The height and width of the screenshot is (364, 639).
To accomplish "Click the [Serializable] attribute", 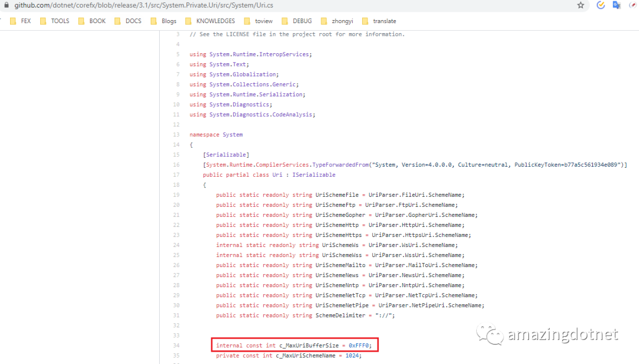I will point(226,155).
